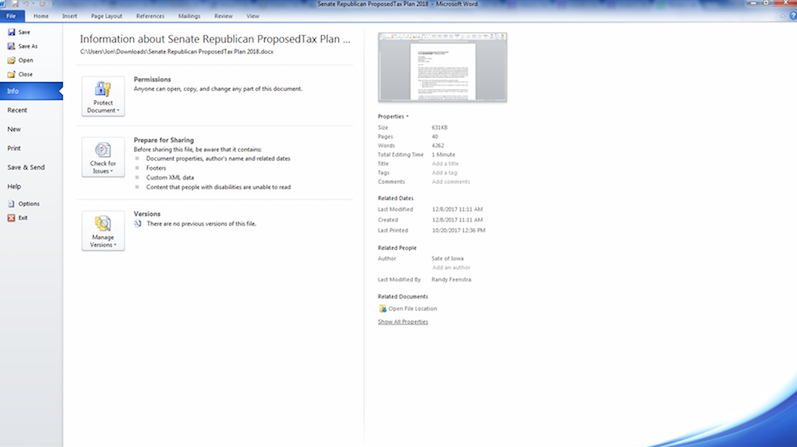797x447 pixels.
Task: Click the Total Editing Time 1 Minute value
Action: coord(443,155)
